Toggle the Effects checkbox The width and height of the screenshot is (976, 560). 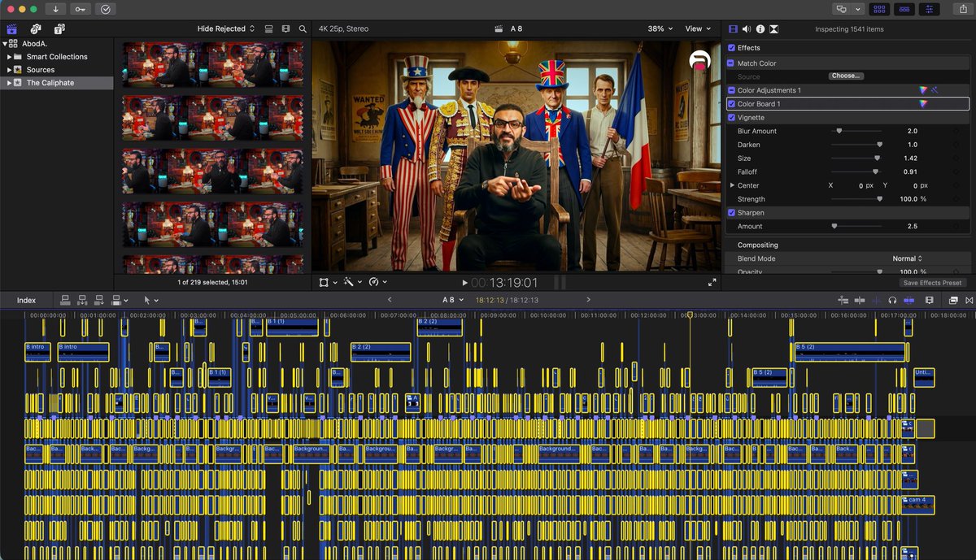pos(731,48)
